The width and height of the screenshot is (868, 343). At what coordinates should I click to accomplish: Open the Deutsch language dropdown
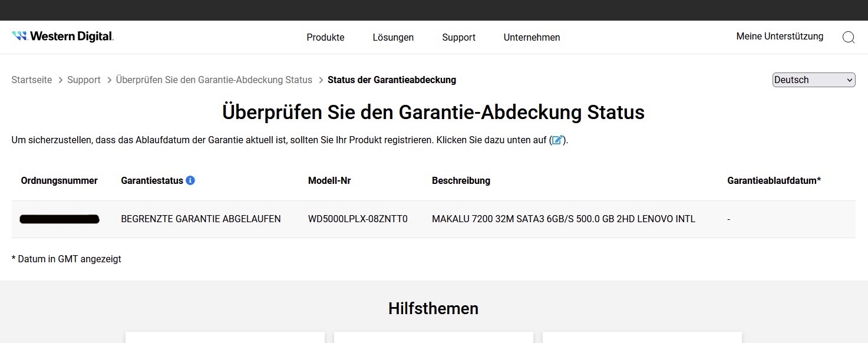tap(814, 80)
